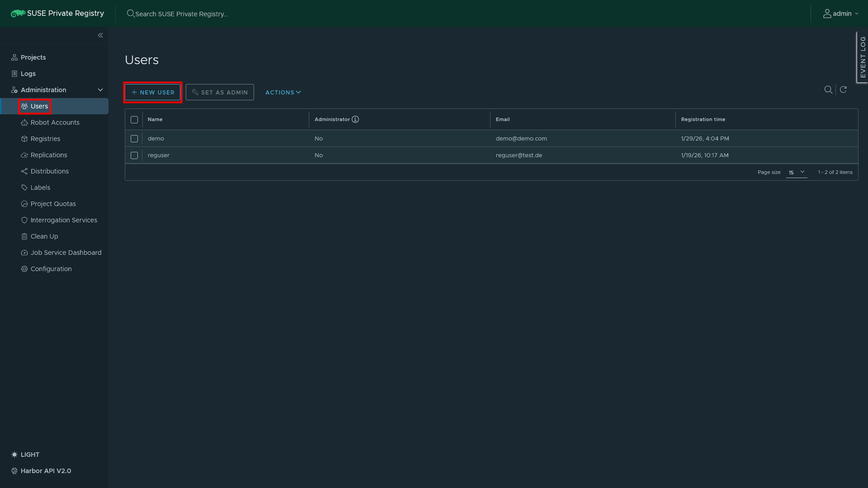This screenshot has width=868, height=488.
Task: Collapse the Administration section chevron
Action: [100, 90]
